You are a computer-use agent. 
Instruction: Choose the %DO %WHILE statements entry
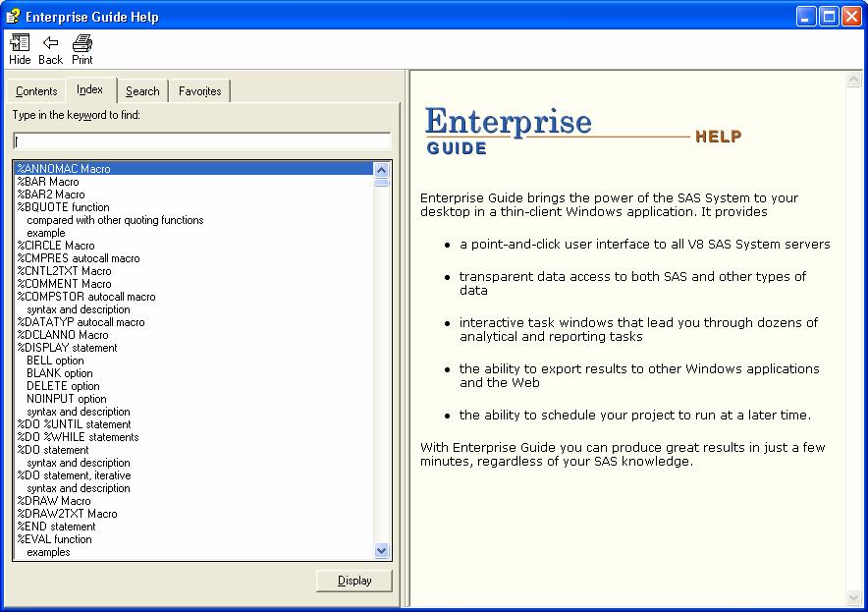78,437
